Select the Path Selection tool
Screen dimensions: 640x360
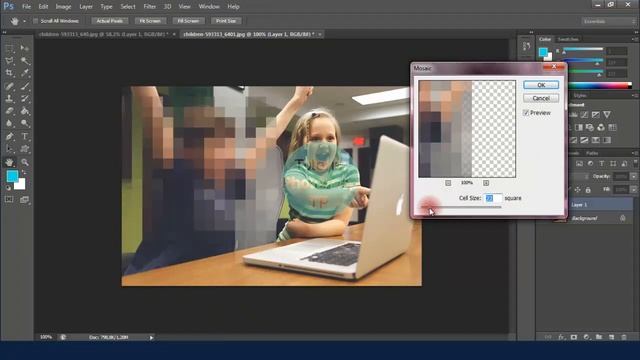coord(9,149)
